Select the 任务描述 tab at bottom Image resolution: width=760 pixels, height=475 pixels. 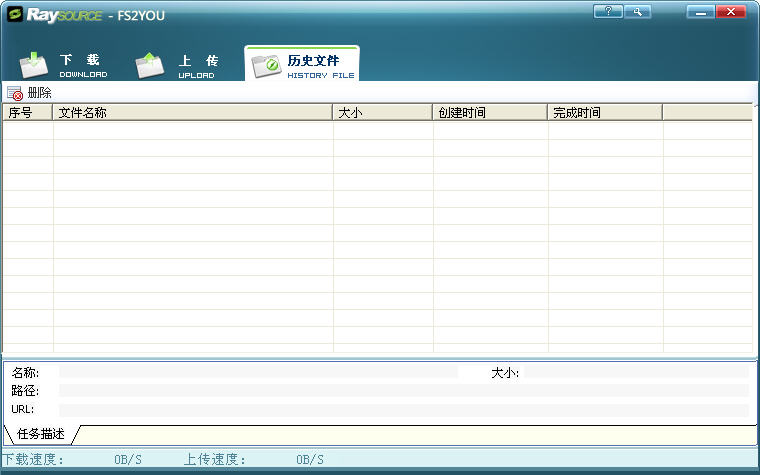click(41, 434)
